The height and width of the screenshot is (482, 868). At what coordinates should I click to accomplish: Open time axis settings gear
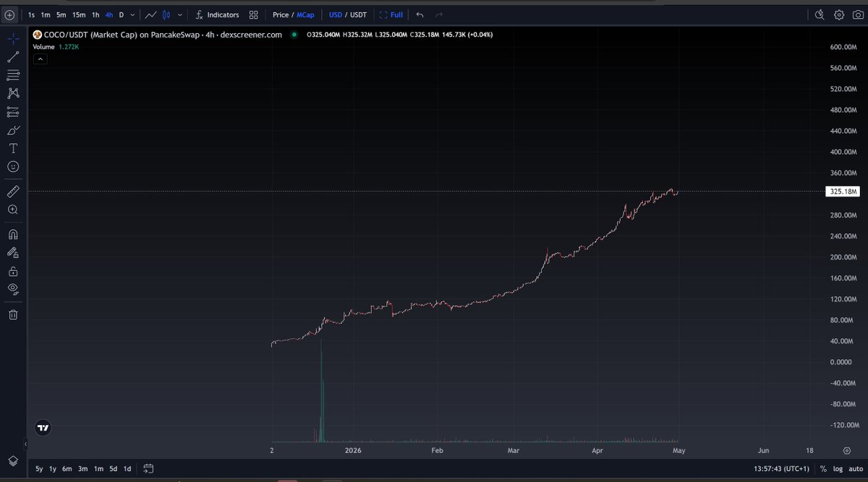click(x=846, y=450)
